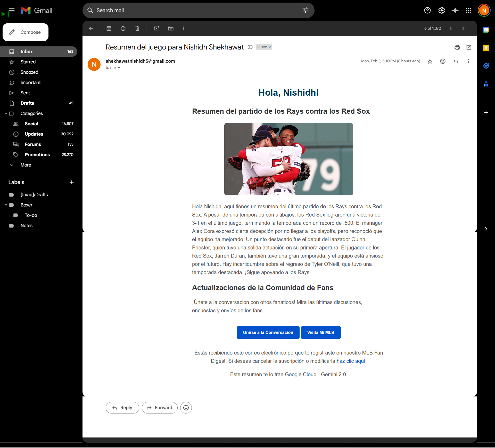Star this email message

tap(430, 61)
